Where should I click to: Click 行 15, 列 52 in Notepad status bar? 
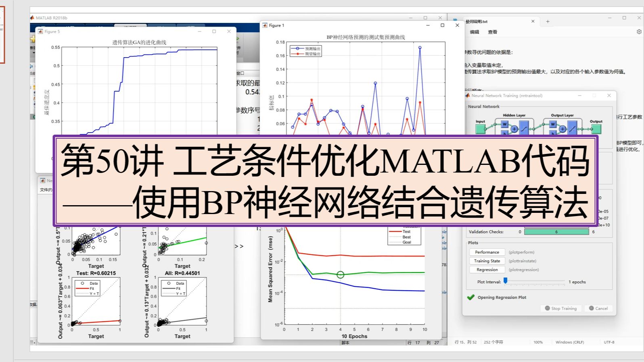point(465,342)
